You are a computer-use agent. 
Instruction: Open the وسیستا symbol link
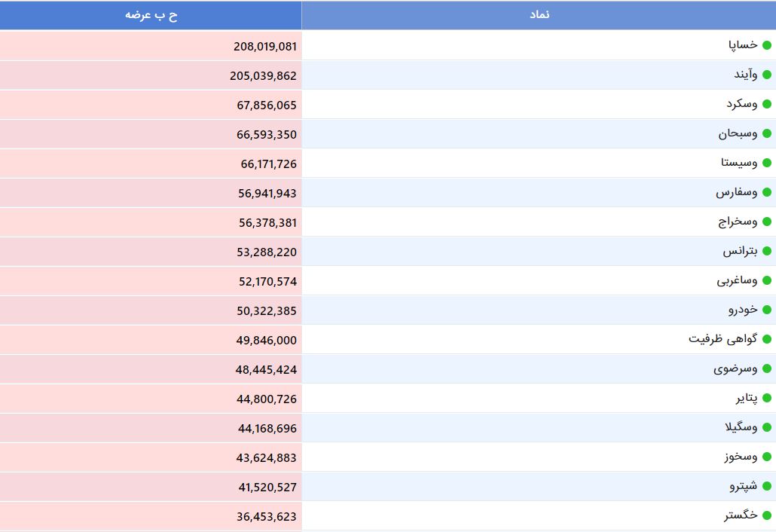coord(738,163)
